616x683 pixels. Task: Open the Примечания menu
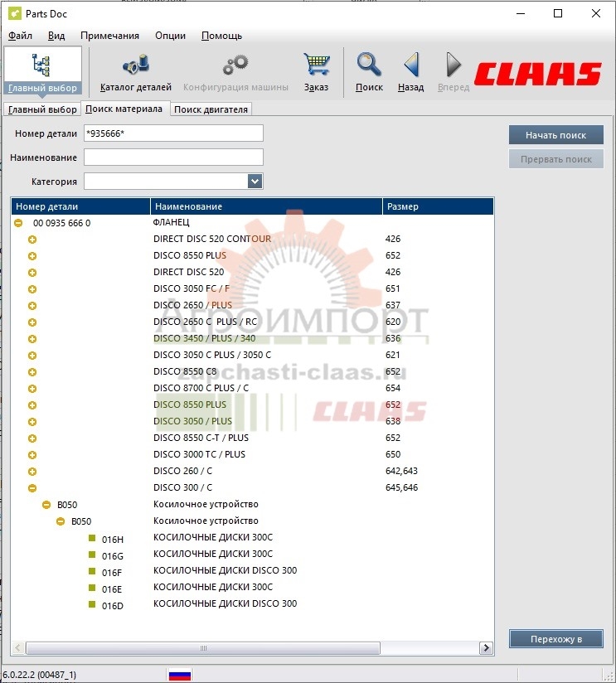pos(109,36)
